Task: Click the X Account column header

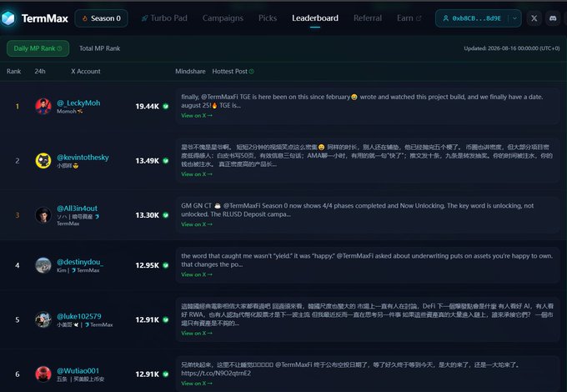Action: pyautogui.click(x=86, y=72)
